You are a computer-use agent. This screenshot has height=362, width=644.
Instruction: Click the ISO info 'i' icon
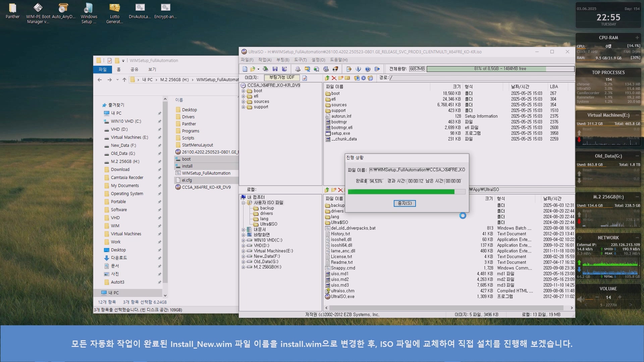click(x=358, y=69)
